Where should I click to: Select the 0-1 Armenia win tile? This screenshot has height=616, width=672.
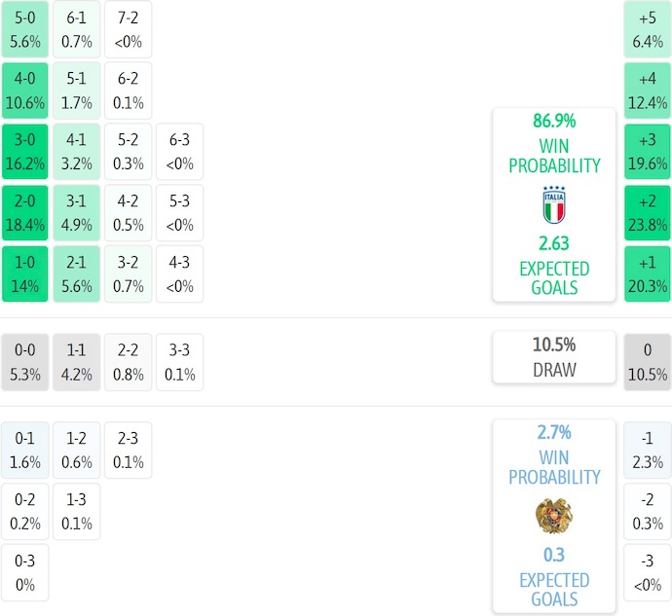[25, 451]
